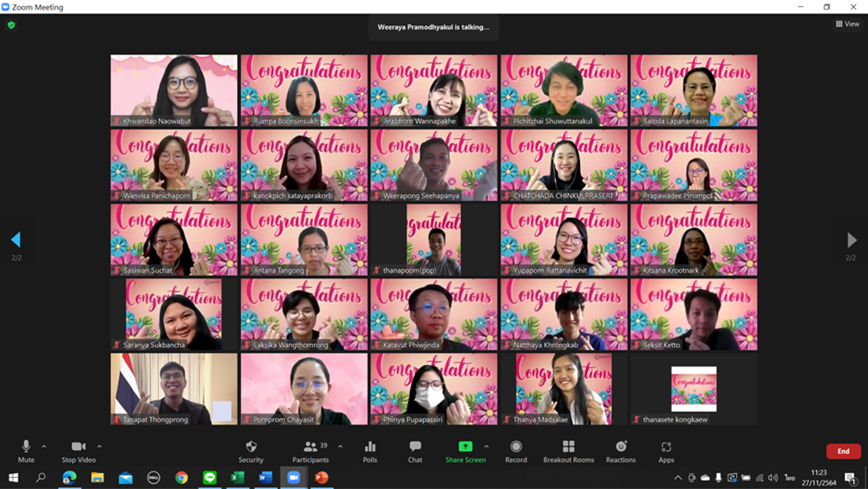Open the View layout menu
This screenshot has width=868, height=489.
point(848,24)
